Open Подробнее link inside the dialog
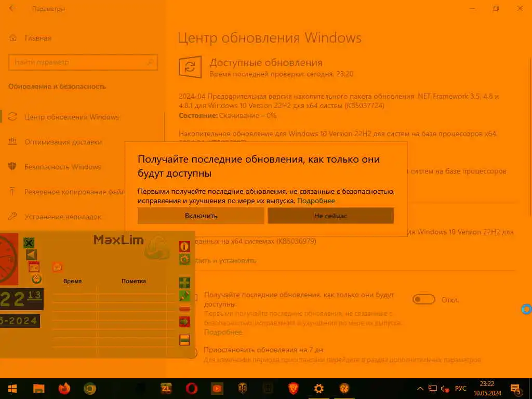 (316, 201)
